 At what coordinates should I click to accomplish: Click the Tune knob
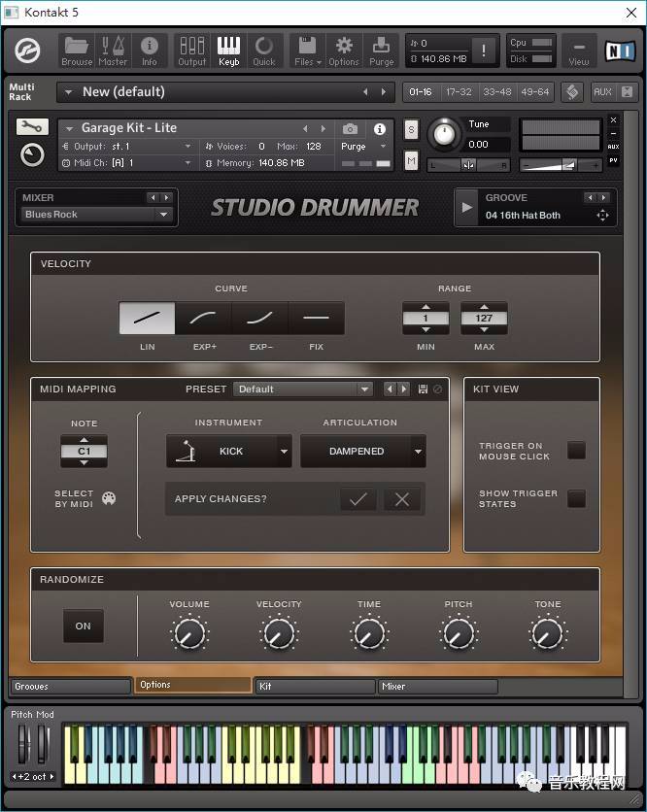click(444, 134)
